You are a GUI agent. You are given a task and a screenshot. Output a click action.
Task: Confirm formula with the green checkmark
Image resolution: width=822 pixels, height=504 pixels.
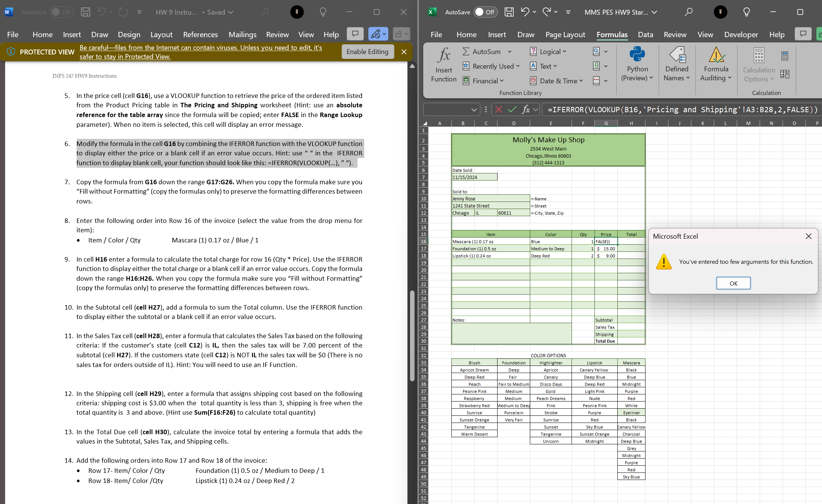512,110
